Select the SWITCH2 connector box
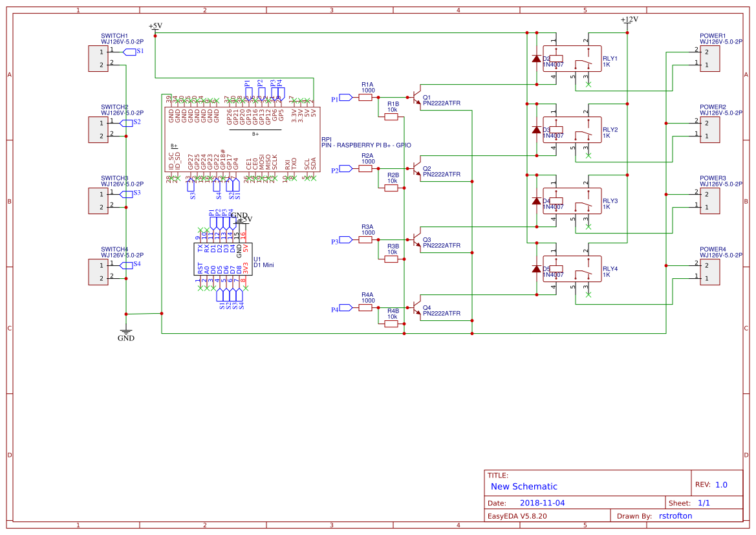The image size is (756, 535). click(x=98, y=130)
